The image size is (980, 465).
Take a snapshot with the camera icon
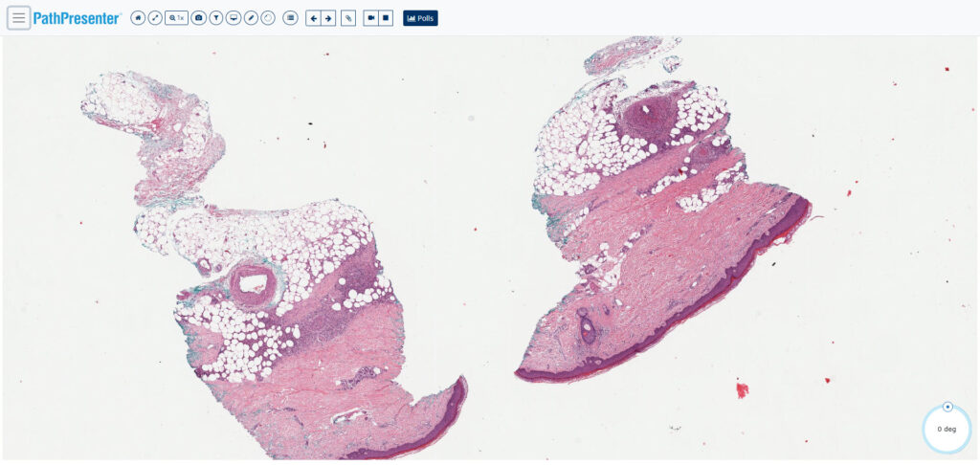click(199, 18)
